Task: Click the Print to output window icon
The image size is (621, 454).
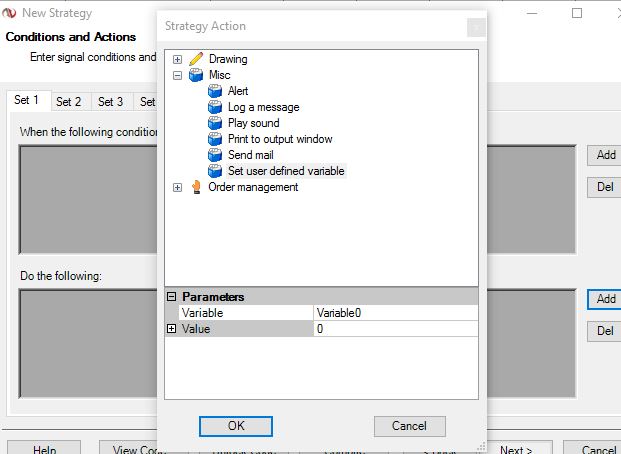Action: click(x=215, y=139)
